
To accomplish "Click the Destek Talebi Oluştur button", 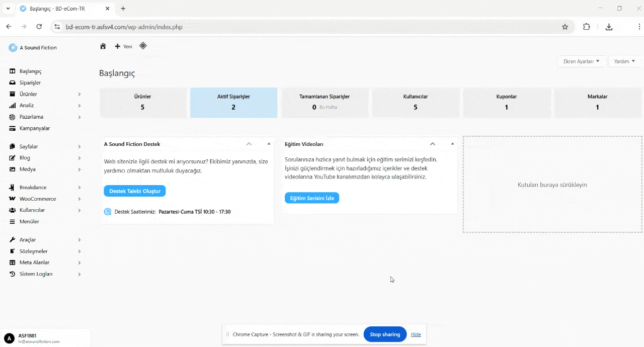I will click(135, 191).
